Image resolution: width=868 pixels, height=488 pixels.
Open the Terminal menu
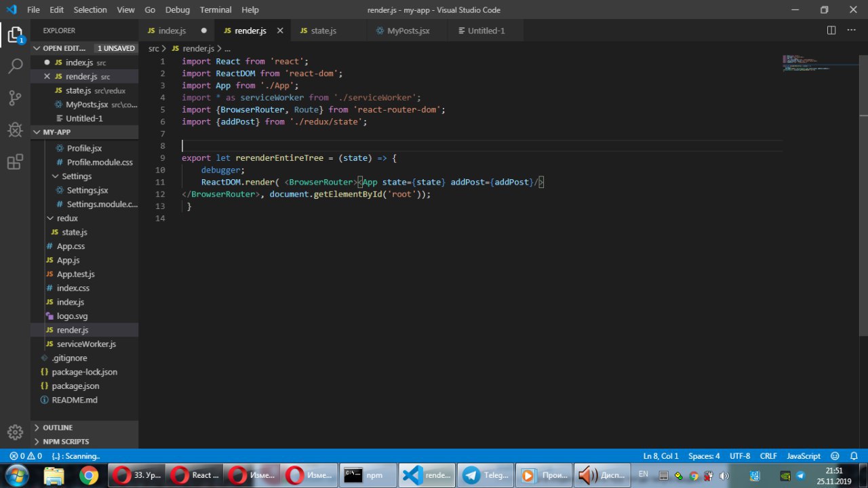tap(215, 10)
